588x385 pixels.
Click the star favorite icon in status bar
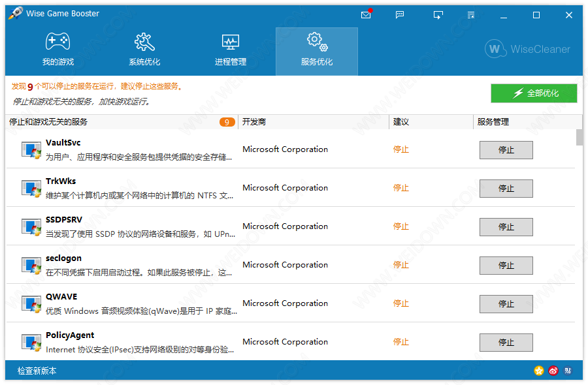539,371
